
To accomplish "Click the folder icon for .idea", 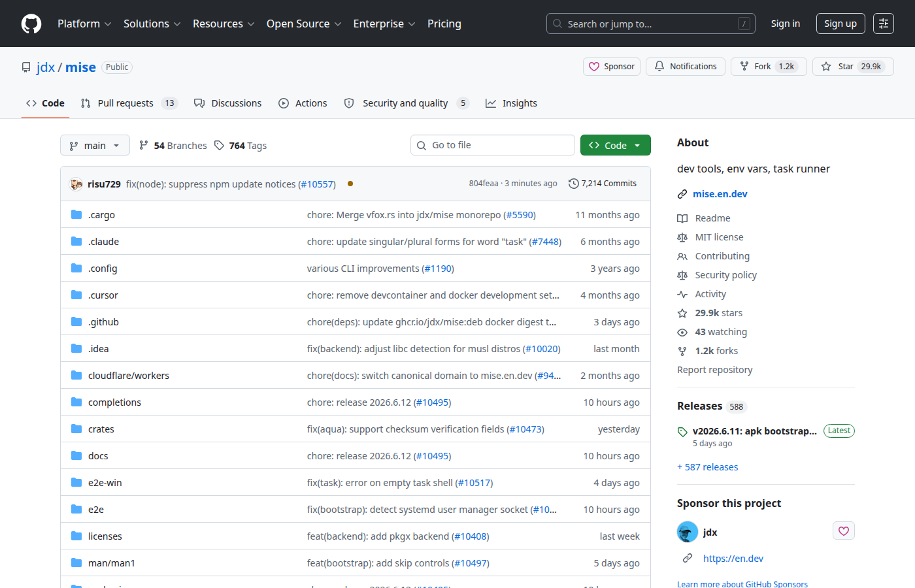I will point(76,348).
